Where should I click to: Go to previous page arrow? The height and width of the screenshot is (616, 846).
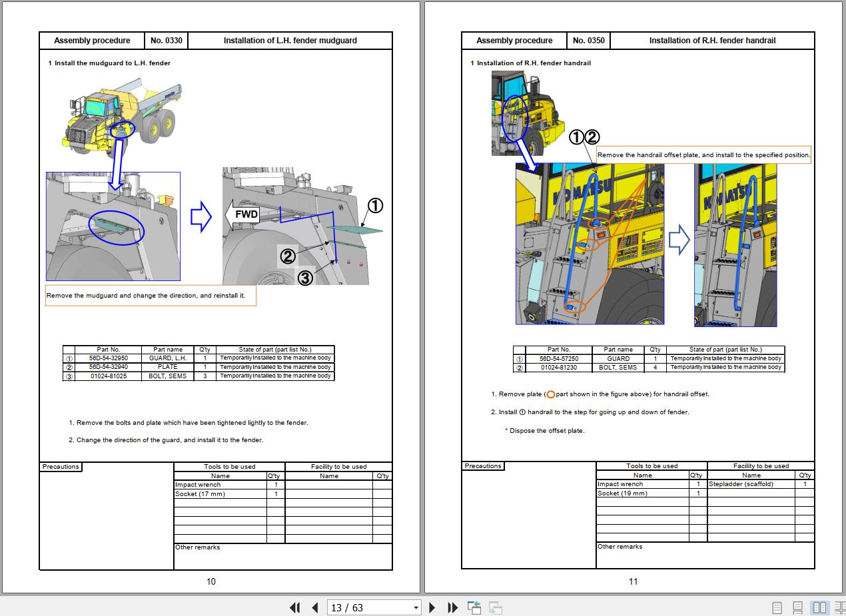315,607
